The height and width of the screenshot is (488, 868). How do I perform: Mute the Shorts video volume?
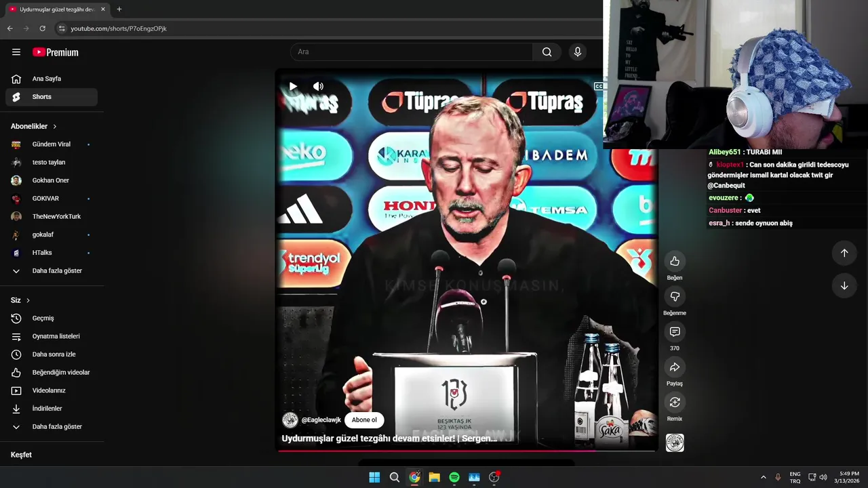point(318,86)
